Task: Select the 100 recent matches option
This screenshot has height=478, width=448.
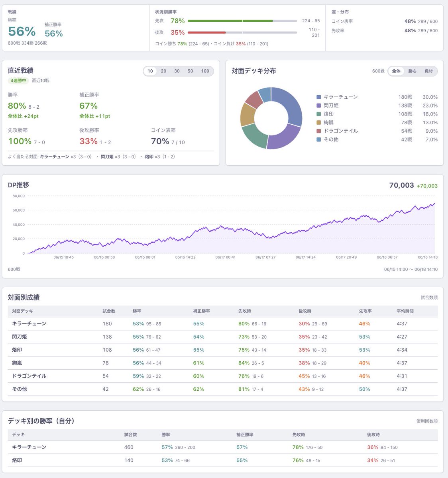Action: (205, 71)
